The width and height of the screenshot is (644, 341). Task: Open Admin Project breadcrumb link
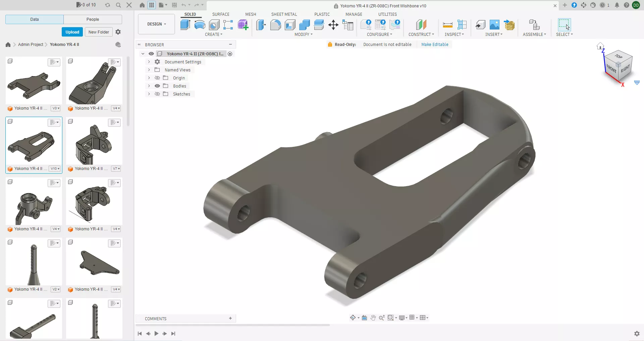pos(31,44)
